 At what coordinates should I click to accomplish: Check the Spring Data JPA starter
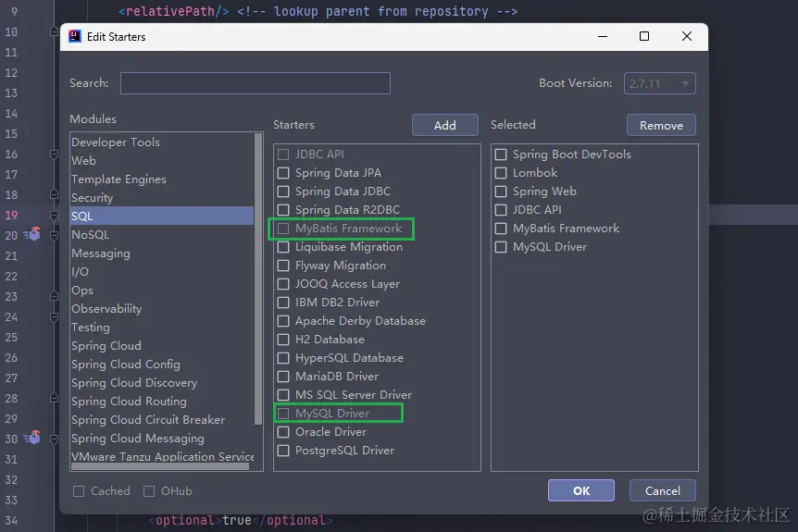[x=283, y=173]
